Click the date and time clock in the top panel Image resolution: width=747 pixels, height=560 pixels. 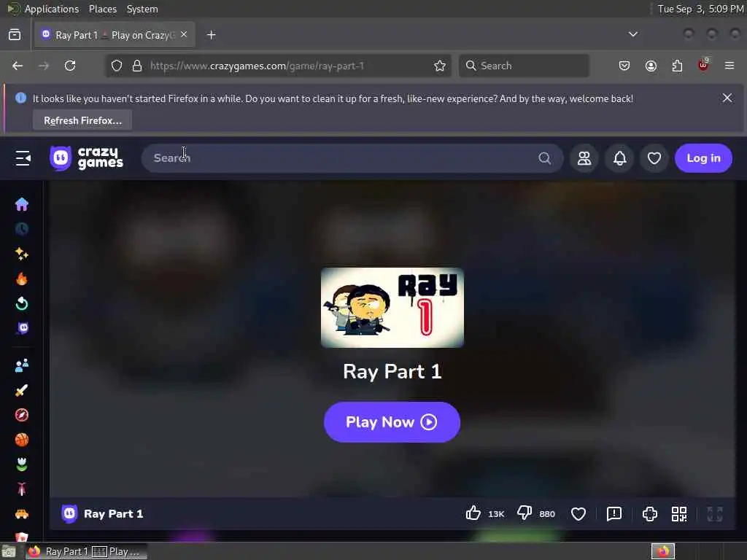[x=700, y=9]
